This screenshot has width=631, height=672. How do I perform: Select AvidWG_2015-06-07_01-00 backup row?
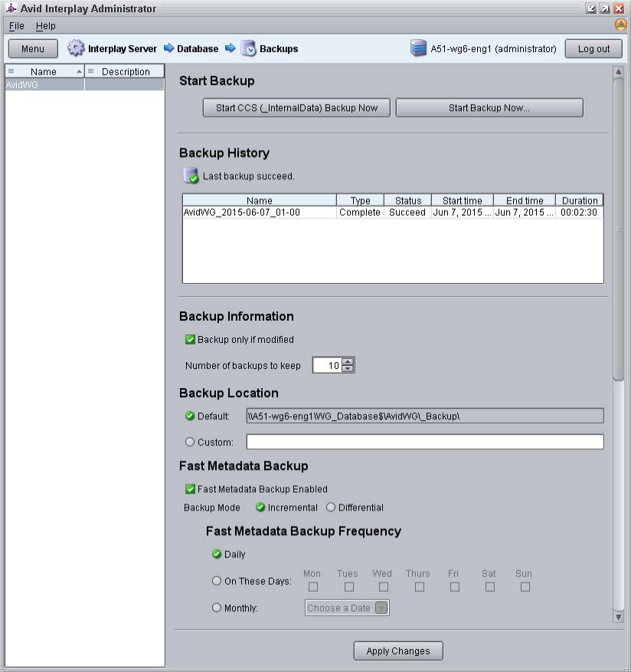pyautogui.click(x=393, y=212)
